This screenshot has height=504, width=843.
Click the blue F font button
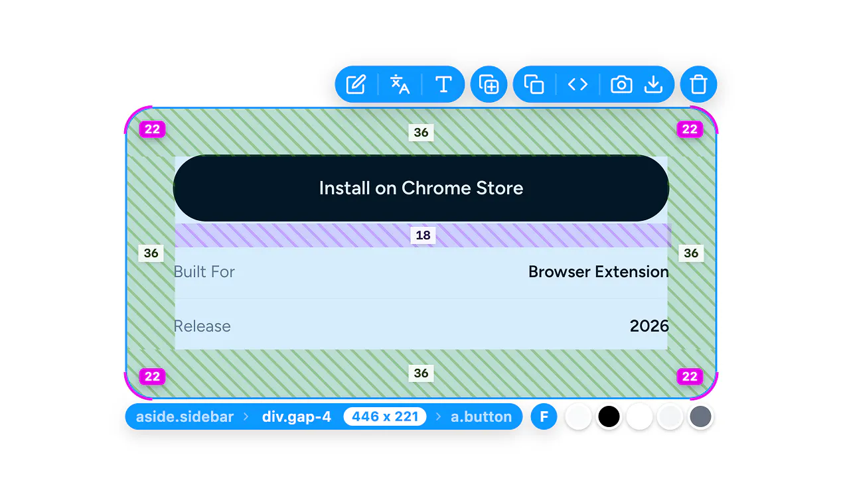[x=544, y=417]
